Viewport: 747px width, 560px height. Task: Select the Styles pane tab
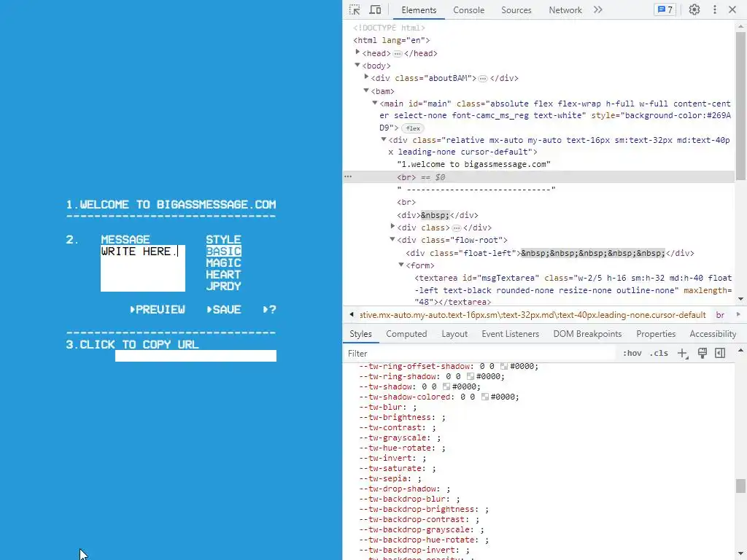click(x=360, y=334)
